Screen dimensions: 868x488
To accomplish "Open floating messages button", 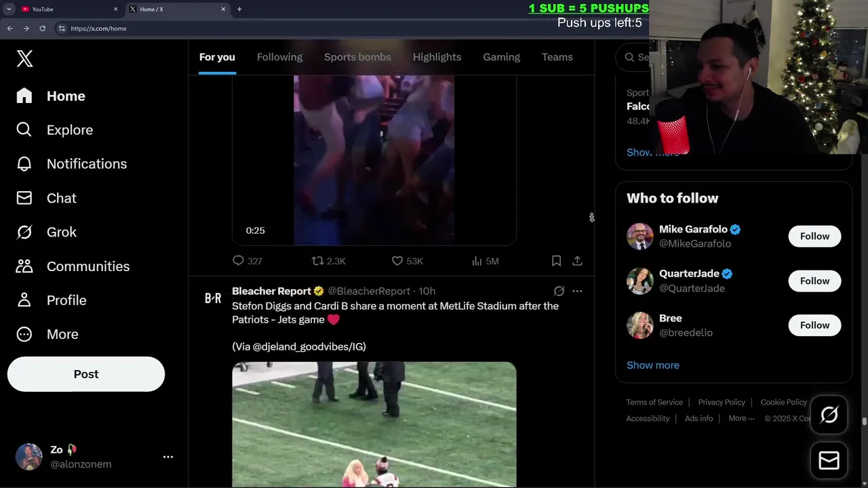I will [x=829, y=461].
